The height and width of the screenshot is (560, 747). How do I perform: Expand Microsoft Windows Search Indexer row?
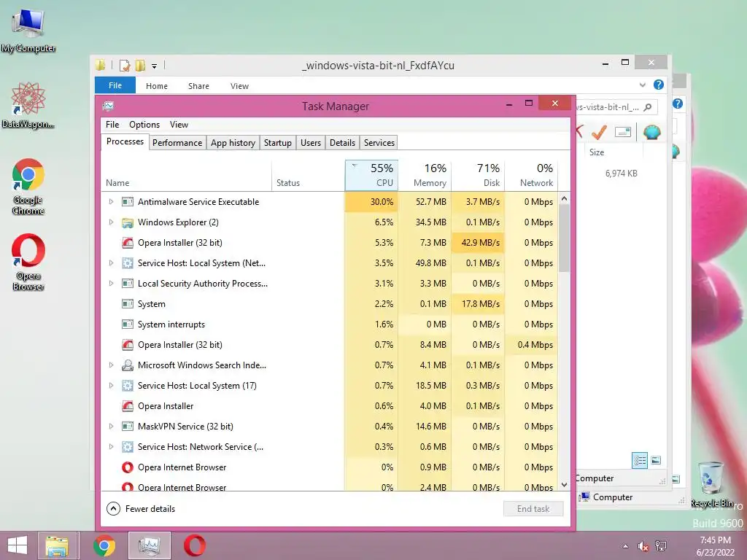click(x=111, y=365)
